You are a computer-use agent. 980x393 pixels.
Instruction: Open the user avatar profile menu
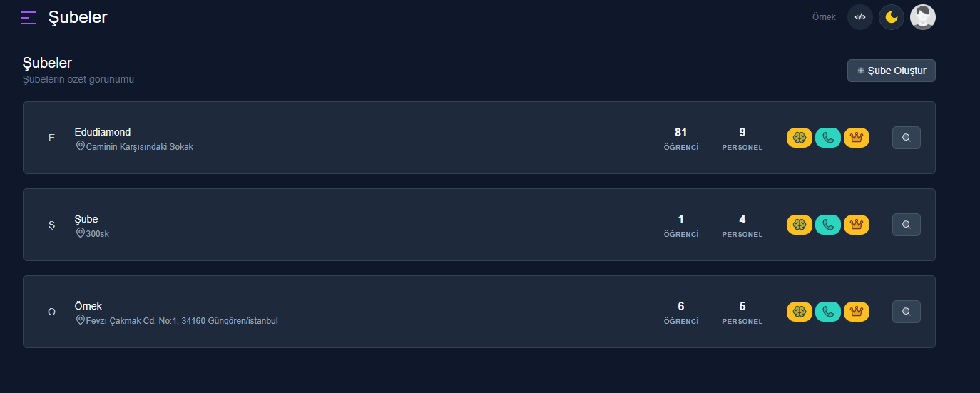click(x=923, y=17)
